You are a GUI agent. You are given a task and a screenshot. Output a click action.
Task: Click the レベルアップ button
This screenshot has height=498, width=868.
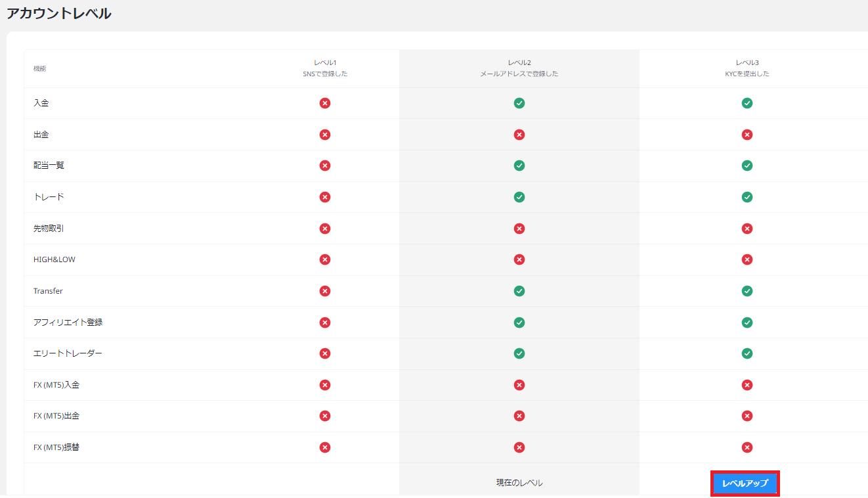click(x=745, y=484)
